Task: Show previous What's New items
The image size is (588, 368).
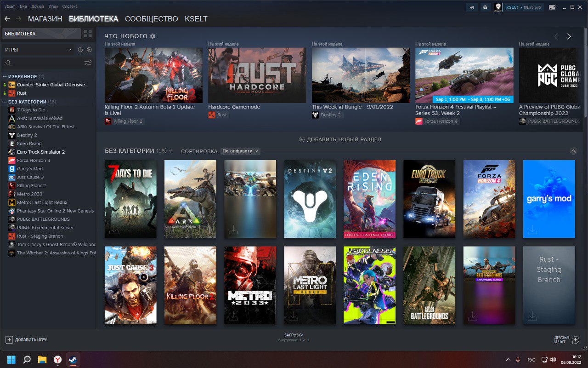Action: [x=556, y=36]
